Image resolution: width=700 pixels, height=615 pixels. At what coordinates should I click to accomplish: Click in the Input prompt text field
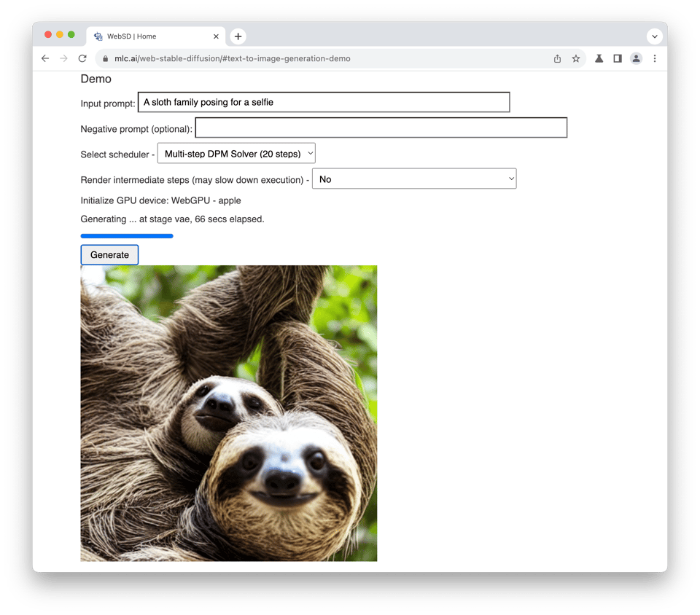click(x=323, y=103)
